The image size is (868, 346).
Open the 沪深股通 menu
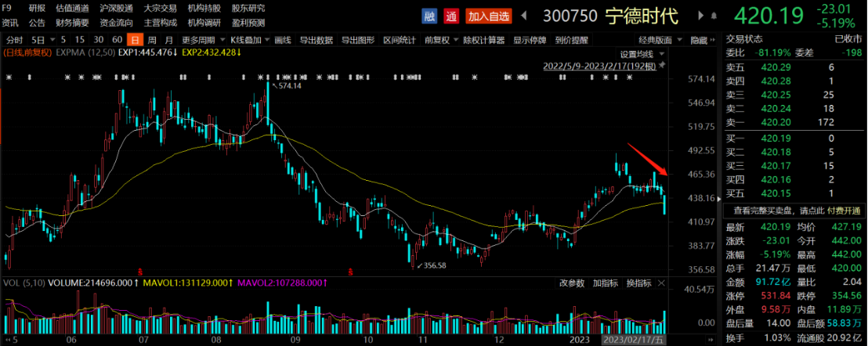click(116, 9)
